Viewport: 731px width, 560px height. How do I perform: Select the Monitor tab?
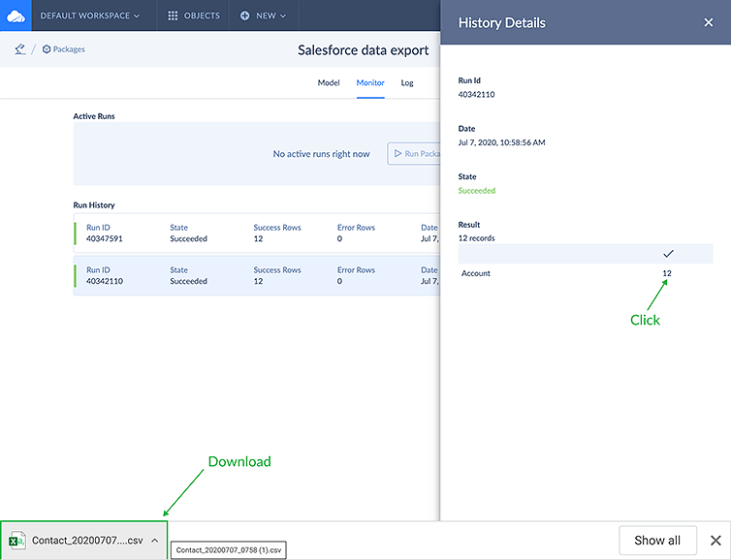tap(370, 82)
